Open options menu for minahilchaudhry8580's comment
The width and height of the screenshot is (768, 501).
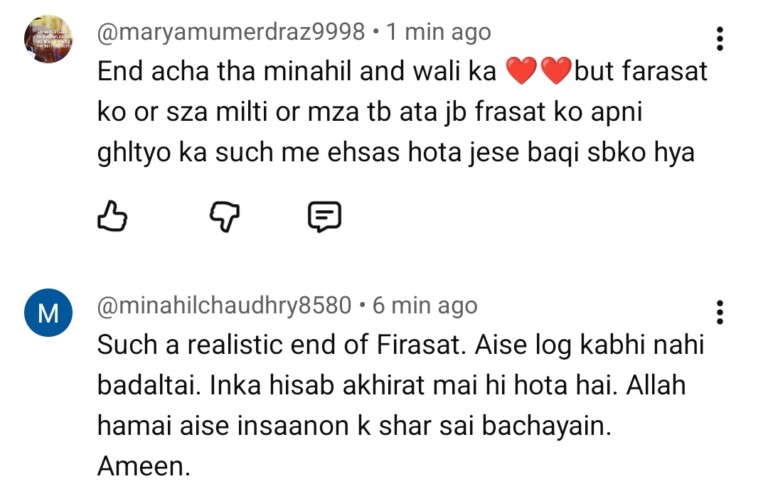tap(719, 312)
